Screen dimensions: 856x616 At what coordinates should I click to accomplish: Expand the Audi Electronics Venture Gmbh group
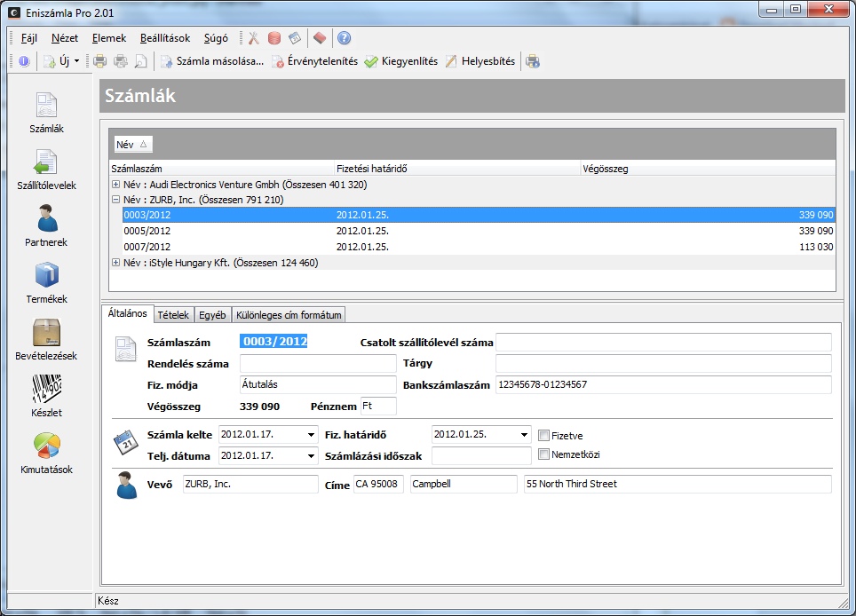tap(115, 185)
